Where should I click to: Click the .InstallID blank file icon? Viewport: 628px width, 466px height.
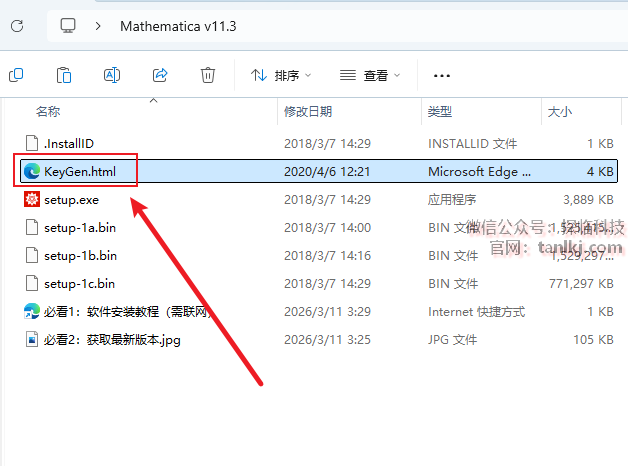point(32,143)
